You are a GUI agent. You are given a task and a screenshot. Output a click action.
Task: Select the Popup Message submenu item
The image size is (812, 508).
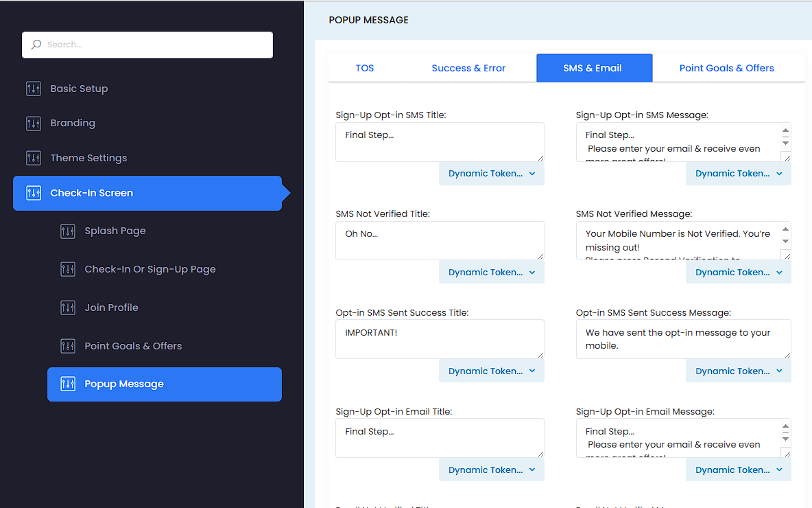click(165, 384)
